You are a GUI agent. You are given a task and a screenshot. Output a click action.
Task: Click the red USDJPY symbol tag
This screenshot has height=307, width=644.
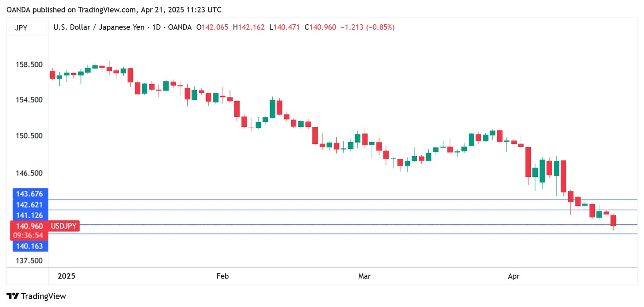(63, 226)
